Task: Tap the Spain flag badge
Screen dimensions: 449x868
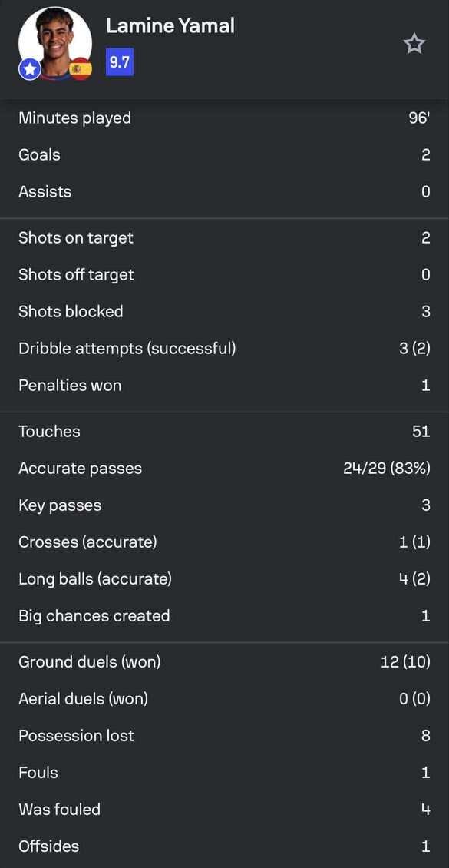Action: point(81,68)
